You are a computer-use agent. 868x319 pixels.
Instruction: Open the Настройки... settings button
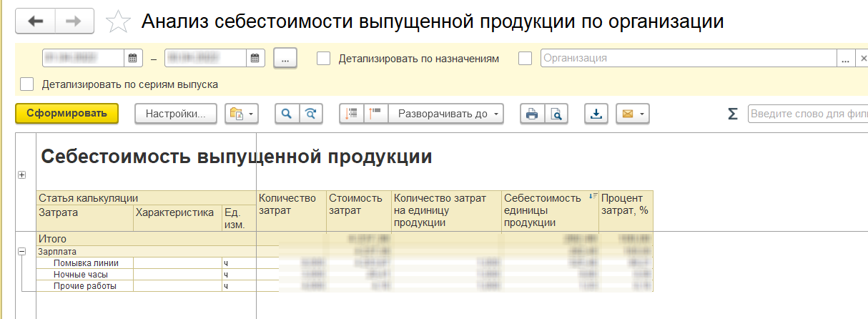coord(175,114)
